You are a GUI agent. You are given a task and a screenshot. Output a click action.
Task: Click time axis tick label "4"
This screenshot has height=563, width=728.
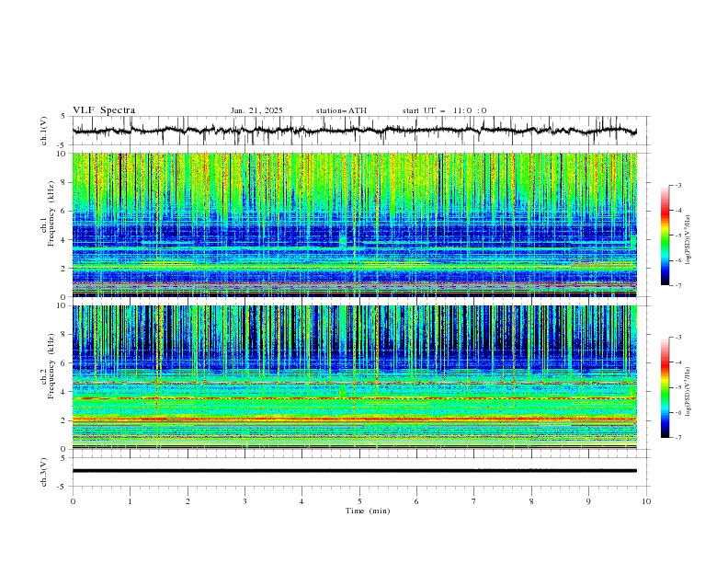(x=302, y=501)
